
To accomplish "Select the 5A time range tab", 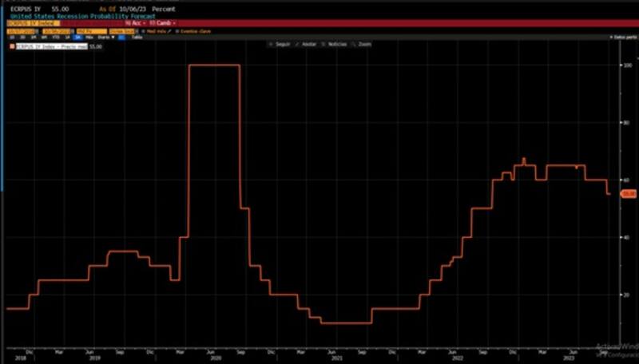I will tap(78, 37).
